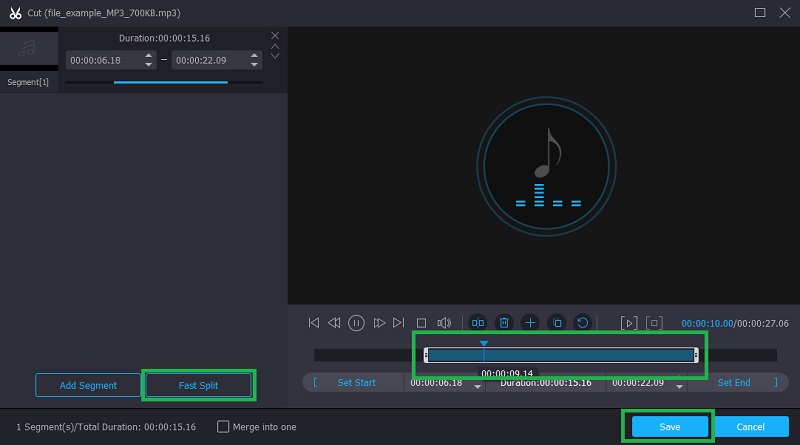Click the blue playhead marker on timeline
The height and width of the screenshot is (445, 800).
tap(484, 344)
